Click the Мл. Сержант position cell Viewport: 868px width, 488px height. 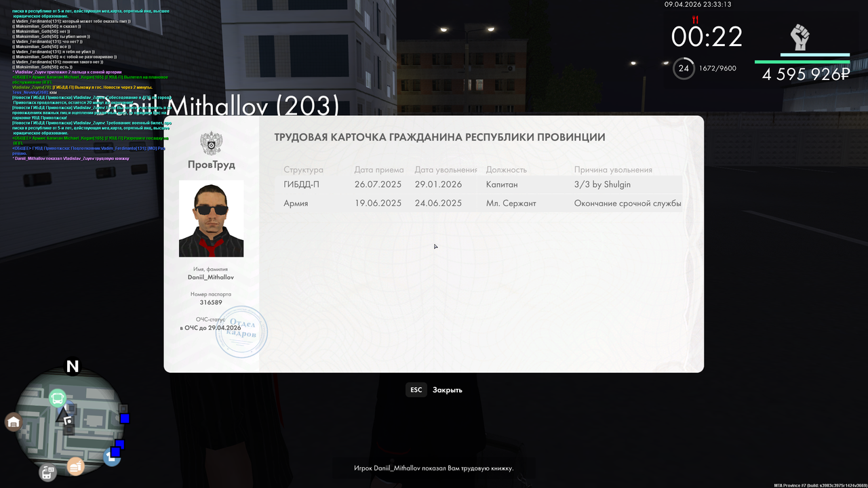(x=511, y=203)
